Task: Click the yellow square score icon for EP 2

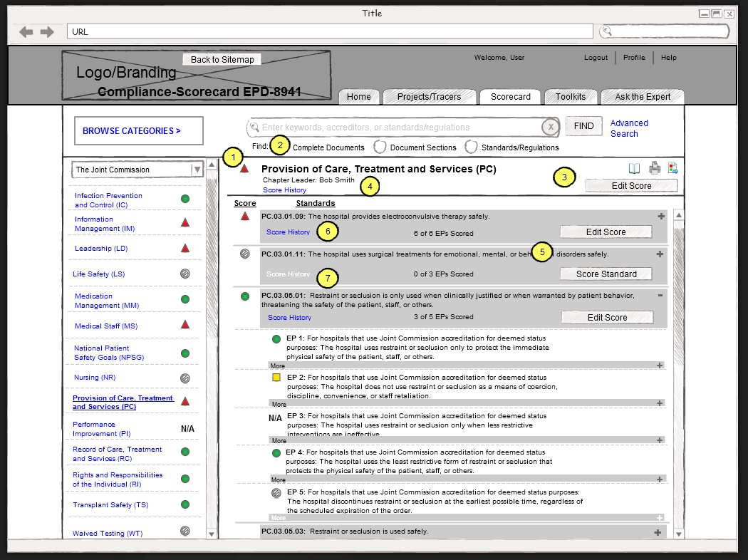Action: 276,378
